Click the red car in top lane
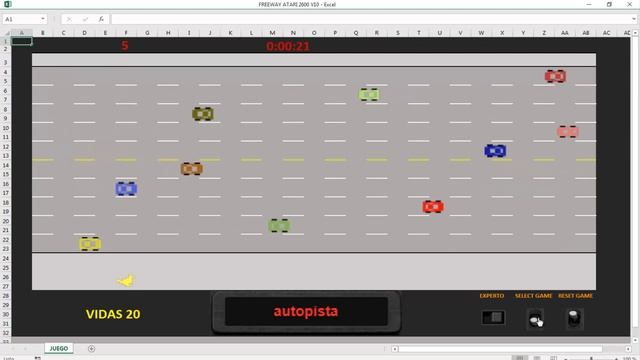The width and height of the screenshot is (640, 360). 555,76
